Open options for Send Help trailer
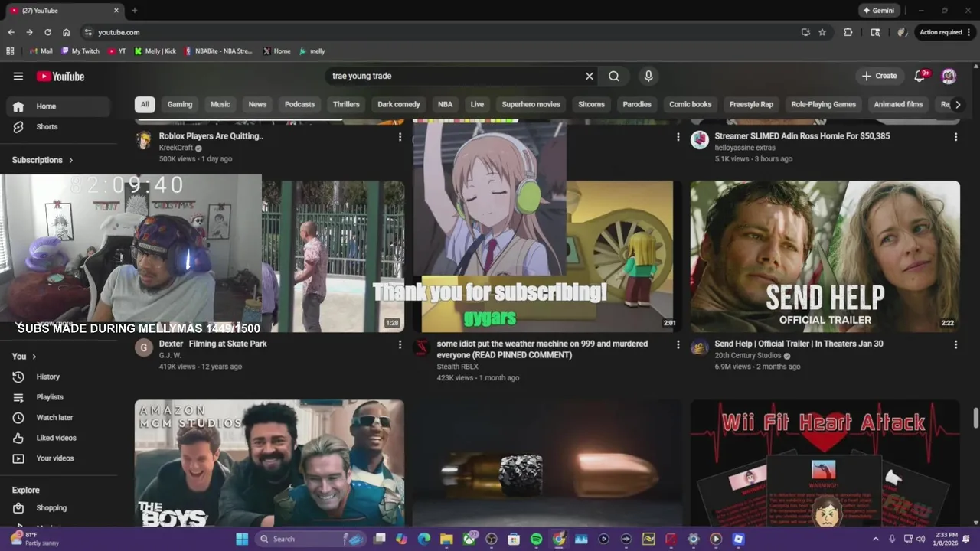This screenshot has width=980, height=551. click(x=955, y=345)
